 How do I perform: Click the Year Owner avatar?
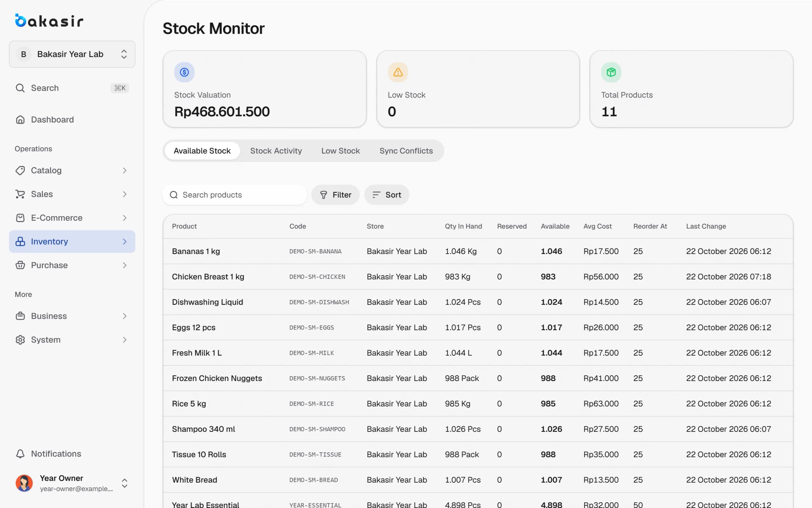pos(24,483)
